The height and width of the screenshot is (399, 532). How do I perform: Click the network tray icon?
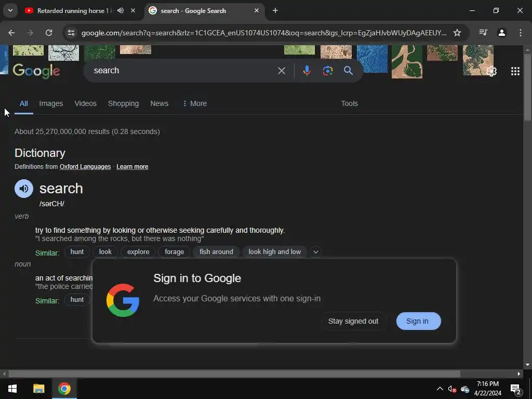point(465,389)
